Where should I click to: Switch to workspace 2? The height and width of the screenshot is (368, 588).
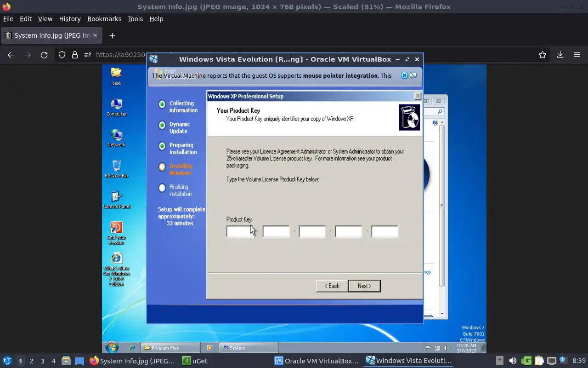coord(32,361)
